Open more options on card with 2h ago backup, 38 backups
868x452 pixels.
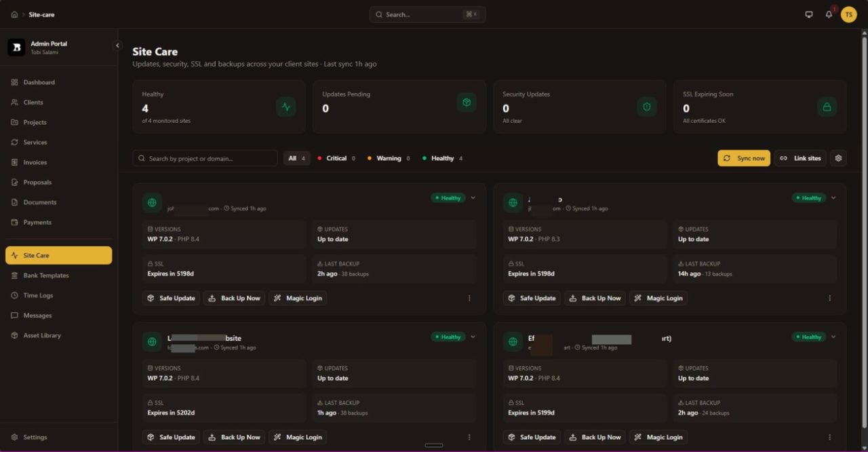(x=469, y=298)
